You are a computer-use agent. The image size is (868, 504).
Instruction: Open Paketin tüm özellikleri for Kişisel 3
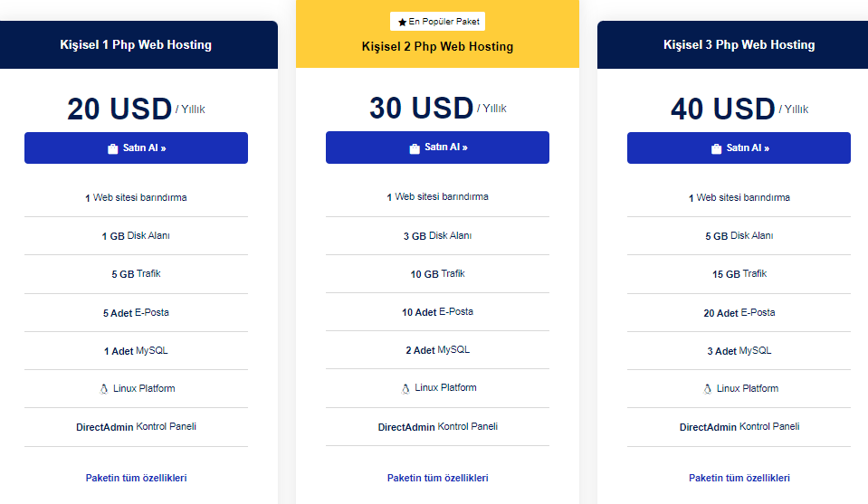(739, 478)
